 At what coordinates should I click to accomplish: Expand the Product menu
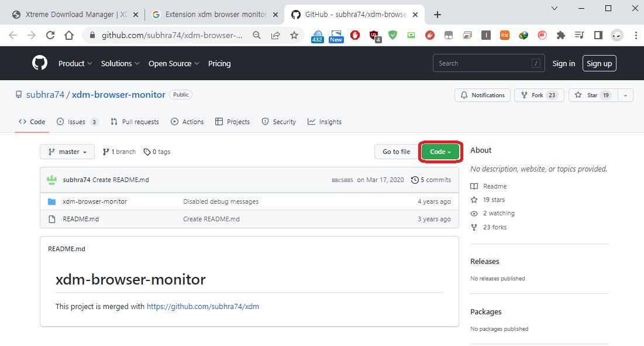point(75,63)
